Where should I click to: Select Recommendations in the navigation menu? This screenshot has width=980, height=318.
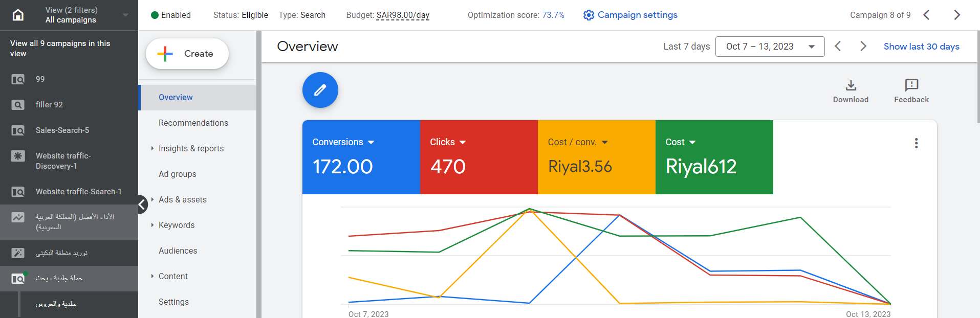(x=193, y=123)
